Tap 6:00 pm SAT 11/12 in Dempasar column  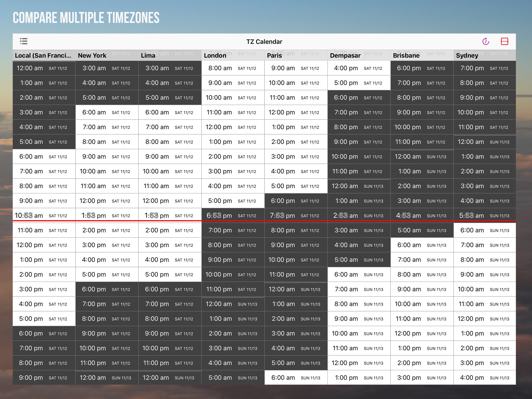(x=359, y=98)
